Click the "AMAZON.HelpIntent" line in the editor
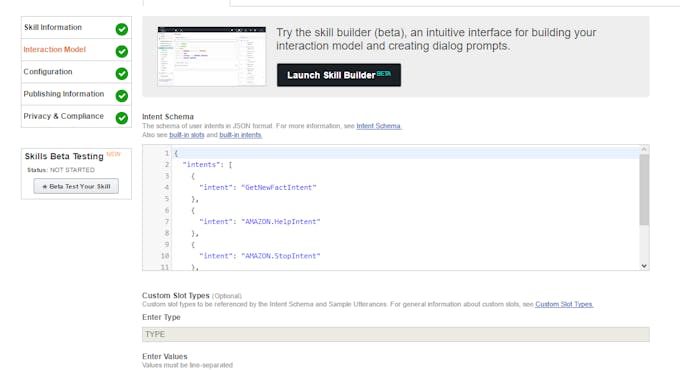Screen dimensions: 680x370 (x=260, y=222)
